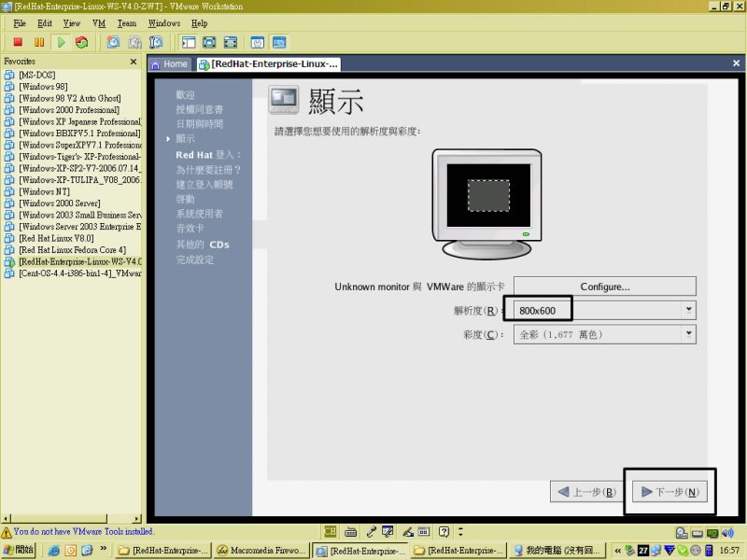Select [Windows 98] in Favorites

[x=43, y=87]
